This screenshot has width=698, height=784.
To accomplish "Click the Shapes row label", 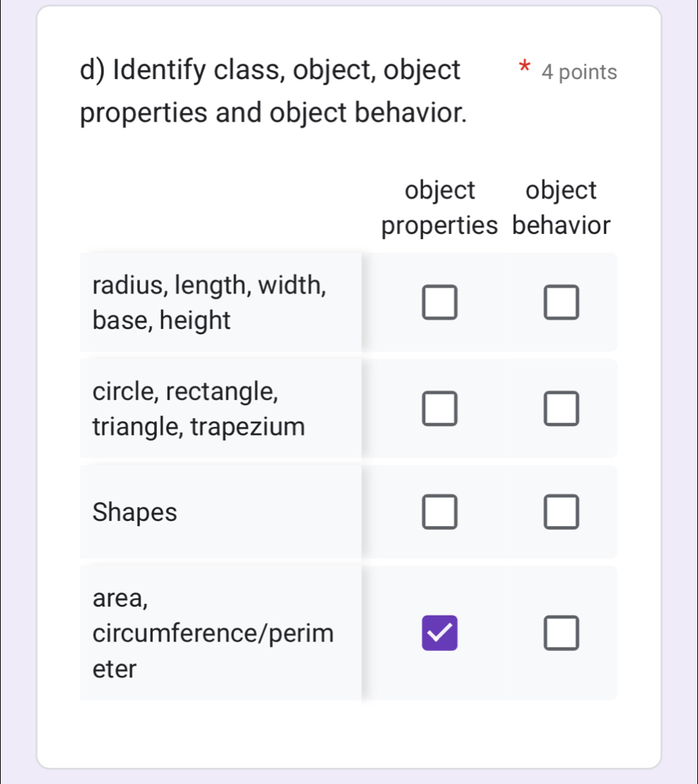I will 134,513.
